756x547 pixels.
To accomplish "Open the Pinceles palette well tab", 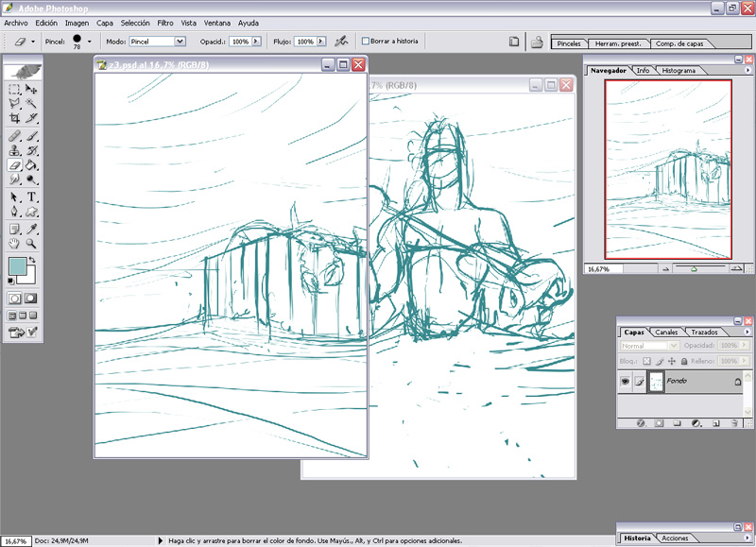I will [x=569, y=43].
